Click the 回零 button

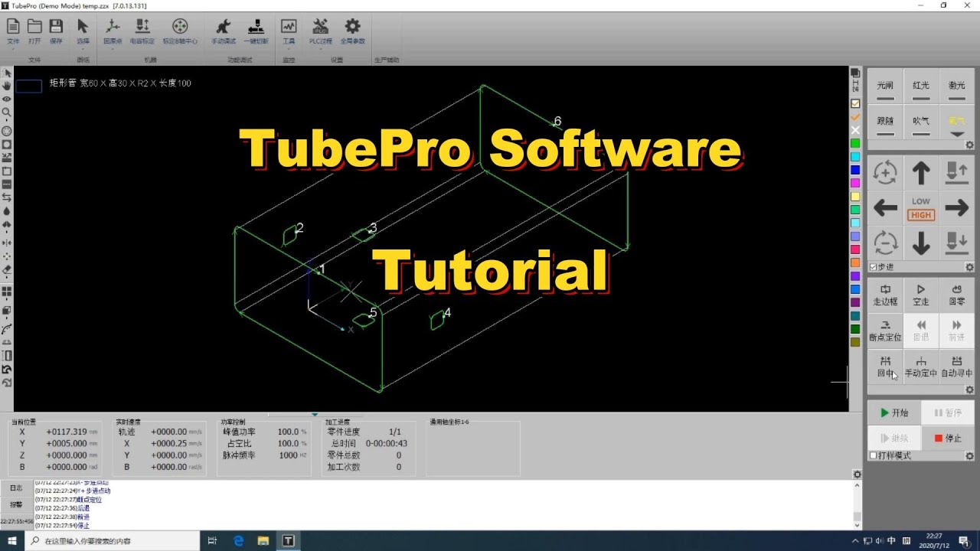956,295
